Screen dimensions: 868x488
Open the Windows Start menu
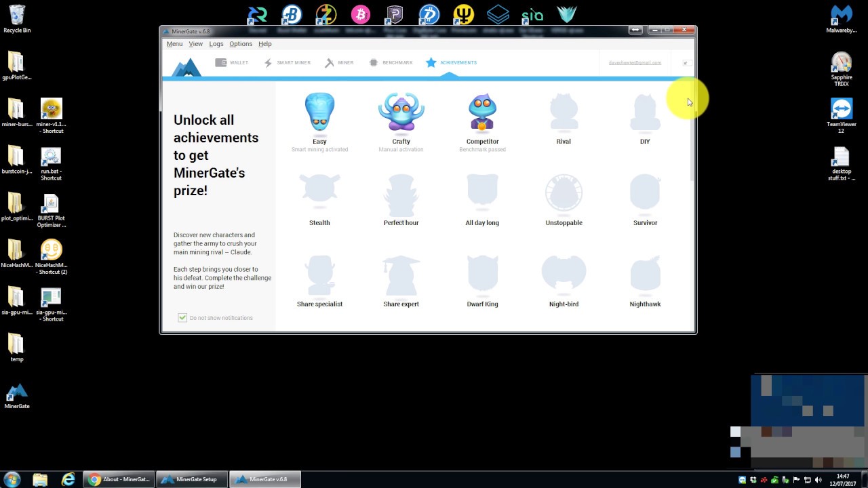(12, 479)
